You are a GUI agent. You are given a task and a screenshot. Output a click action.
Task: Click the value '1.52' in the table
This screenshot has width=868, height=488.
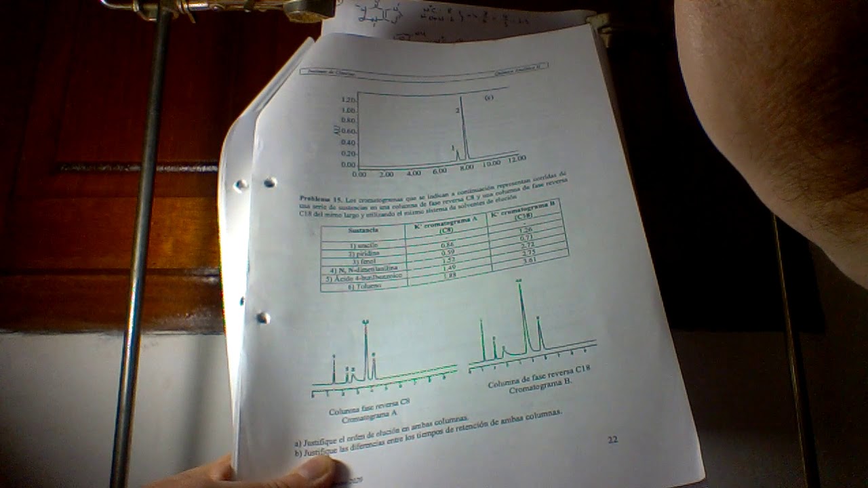(x=448, y=260)
